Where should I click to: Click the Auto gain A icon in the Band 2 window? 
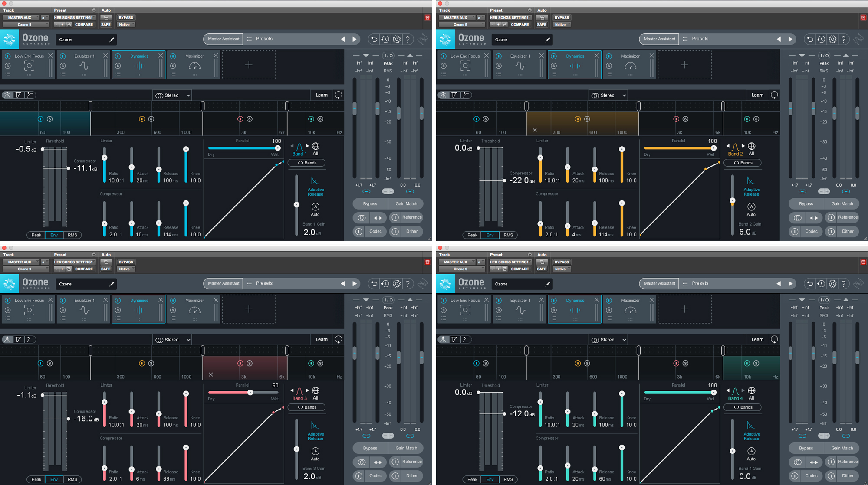click(751, 206)
